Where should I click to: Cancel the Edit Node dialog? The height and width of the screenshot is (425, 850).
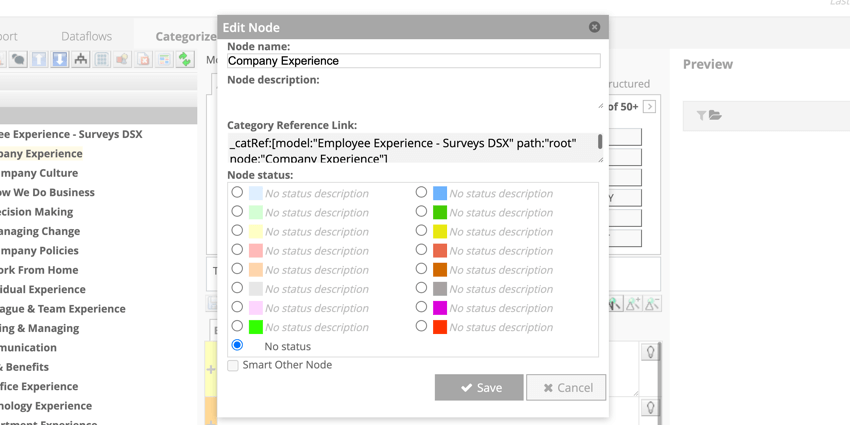(x=566, y=387)
